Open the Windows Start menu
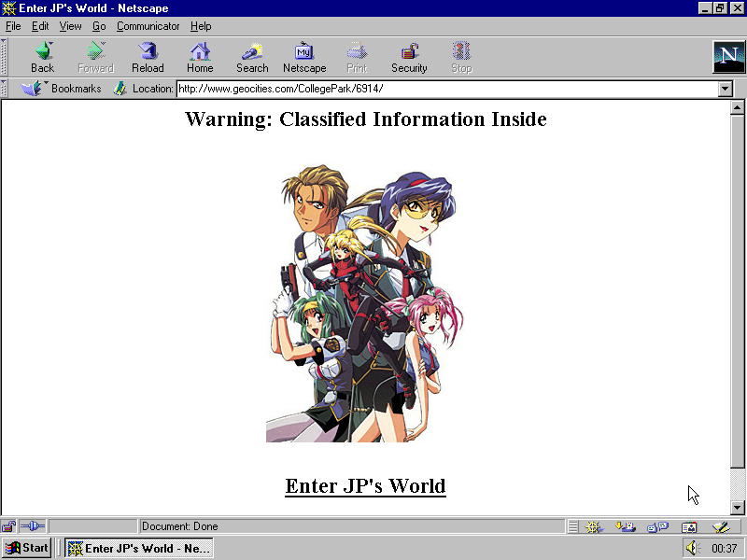The height and width of the screenshot is (560, 747). pyautogui.click(x=27, y=548)
